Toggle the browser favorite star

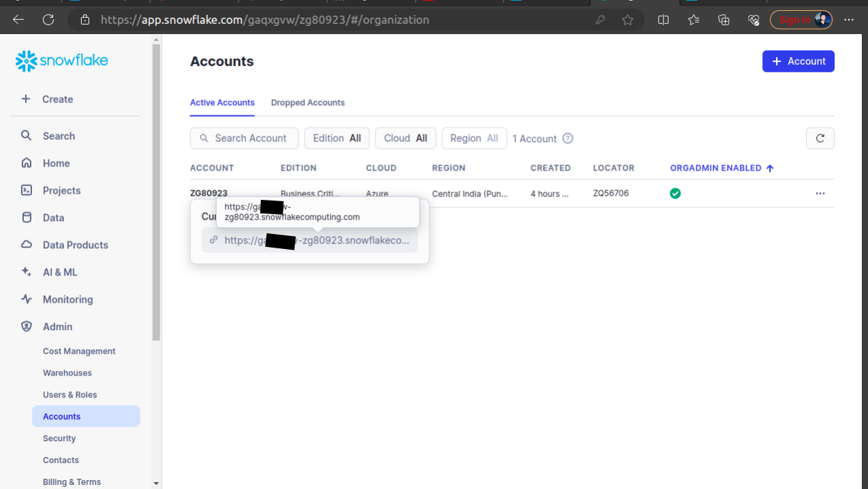(x=627, y=19)
